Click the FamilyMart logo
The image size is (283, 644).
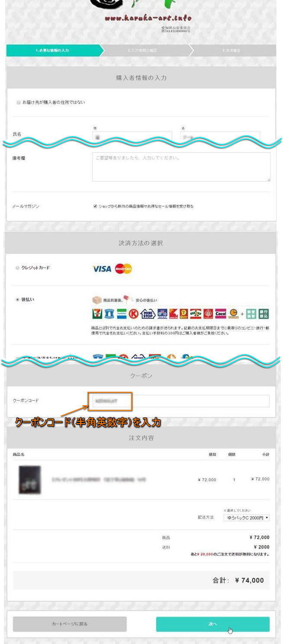click(122, 314)
